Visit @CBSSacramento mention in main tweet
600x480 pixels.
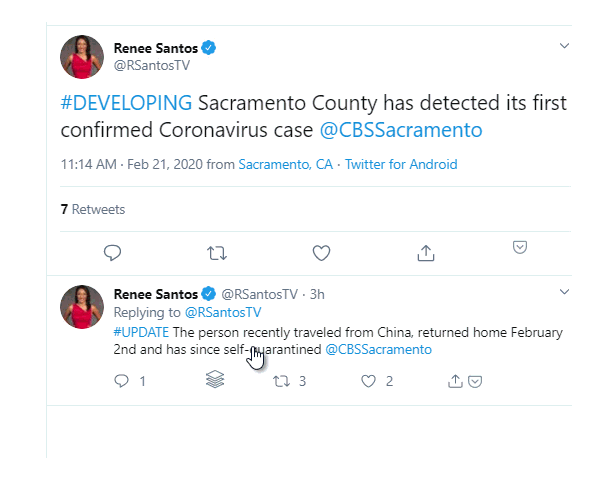click(x=400, y=130)
